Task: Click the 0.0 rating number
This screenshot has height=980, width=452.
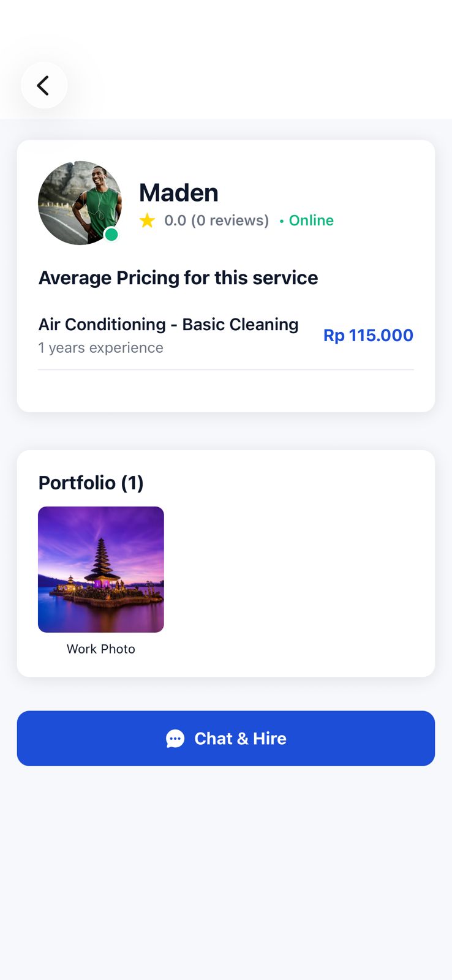Action: point(175,221)
